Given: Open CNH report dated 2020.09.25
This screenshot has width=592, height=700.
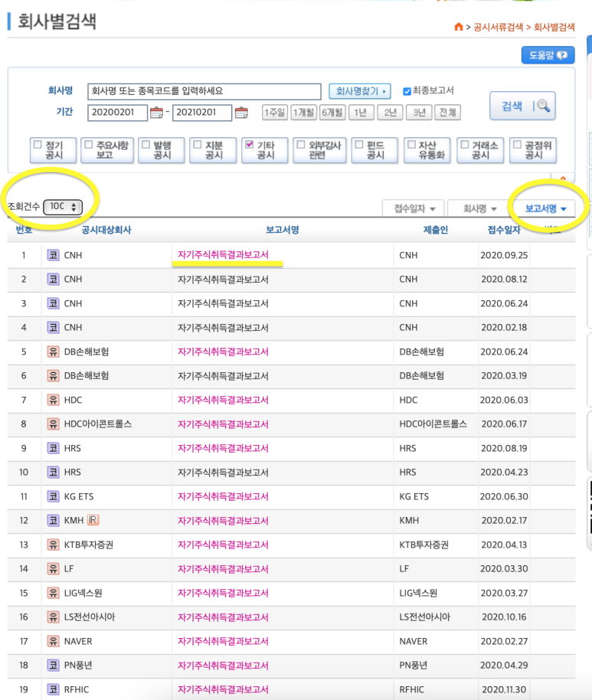Looking at the screenshot, I should tap(223, 255).
